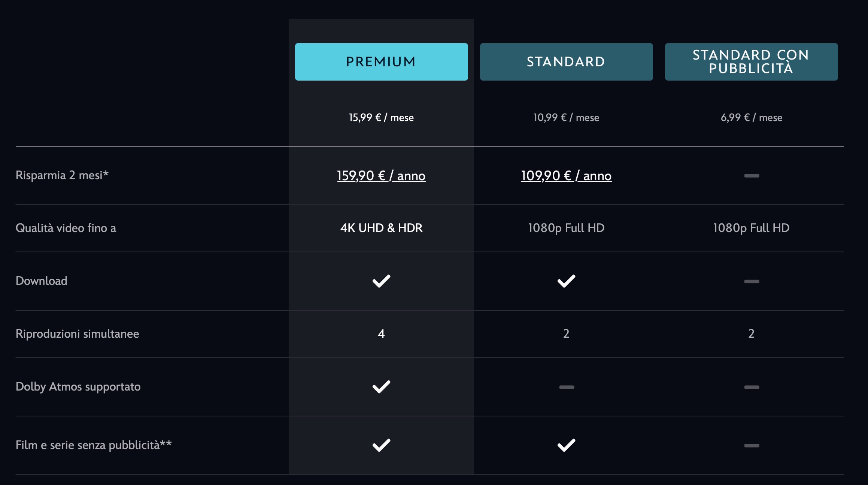The width and height of the screenshot is (868, 485).
Task: Click Premium Download checkmark icon
Action: 381,281
